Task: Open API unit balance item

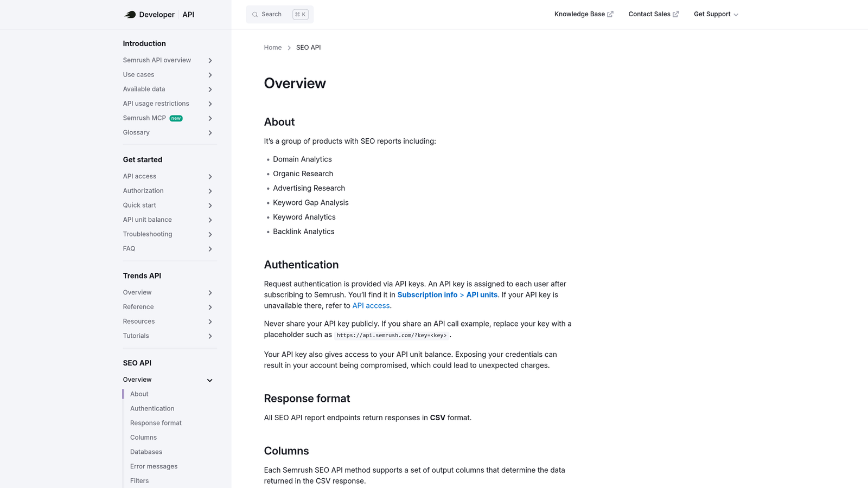Action: (147, 220)
